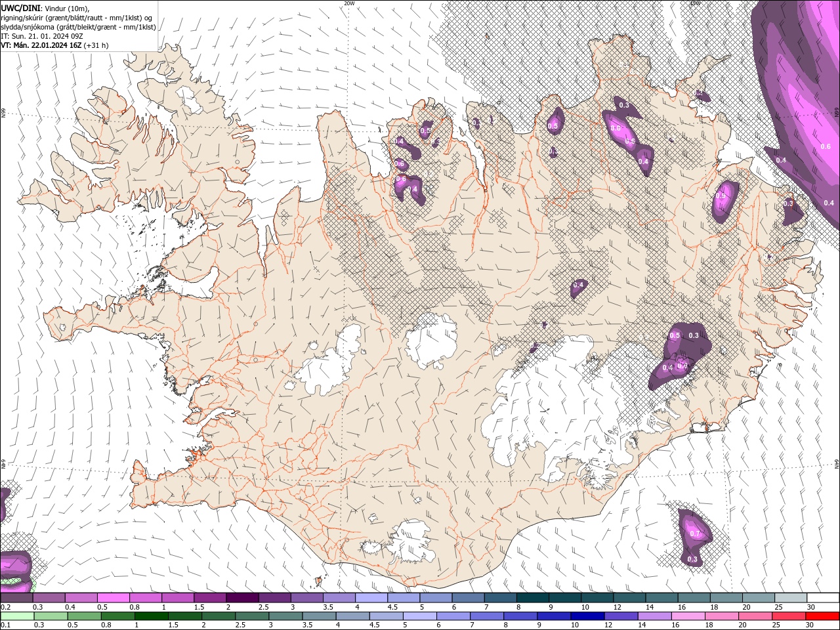840x630 pixels.
Task: Click the 'slydda/snjókoma' legend description line
Action: tap(78, 27)
